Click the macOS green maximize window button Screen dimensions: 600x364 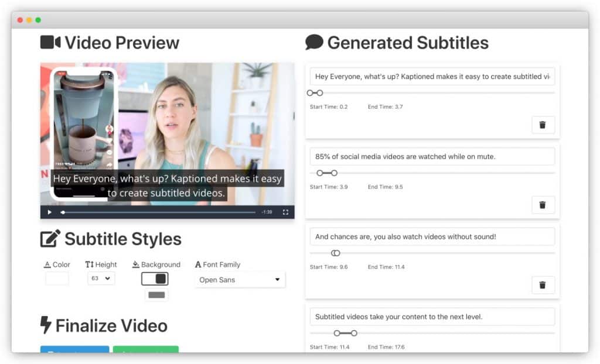click(x=38, y=20)
